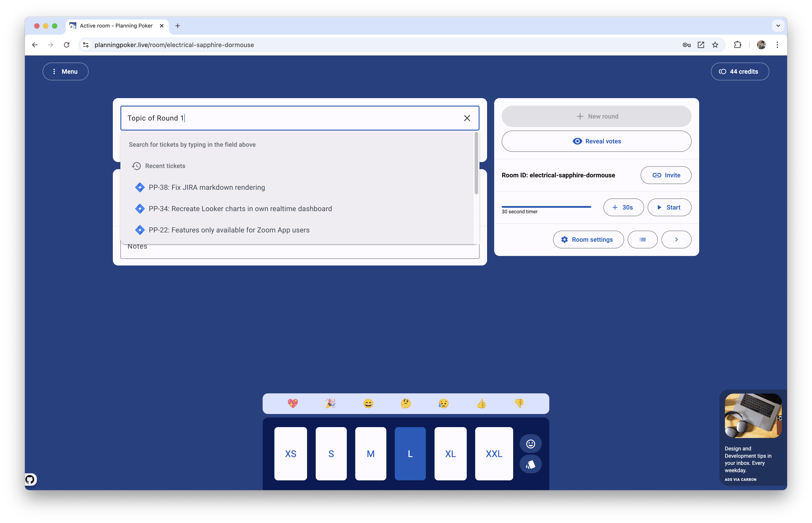812x523 pixels.
Task: Vote with the S card
Action: point(331,453)
